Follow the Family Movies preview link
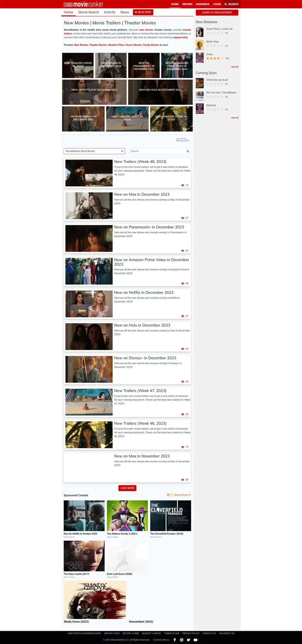Screen dimensions: 302x644 click(151, 45)
